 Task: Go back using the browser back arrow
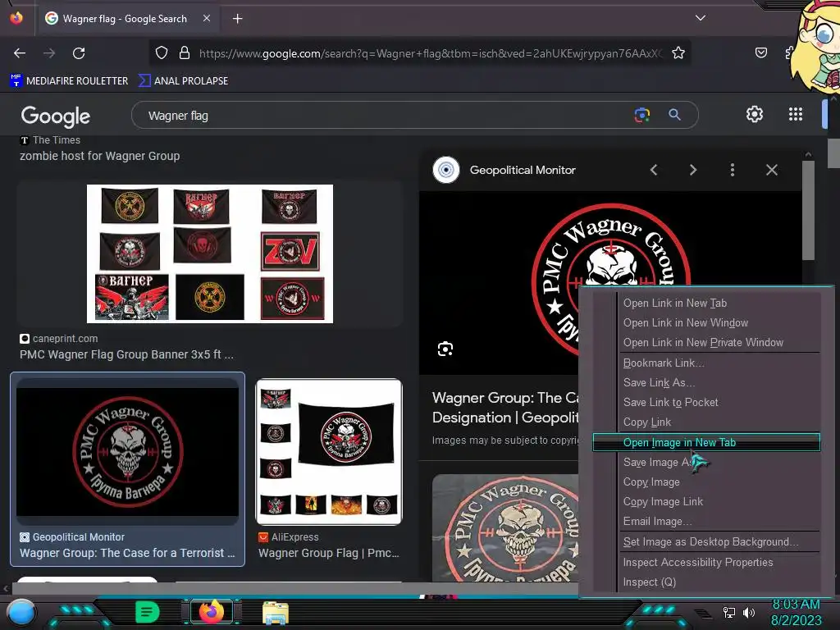click(x=20, y=53)
